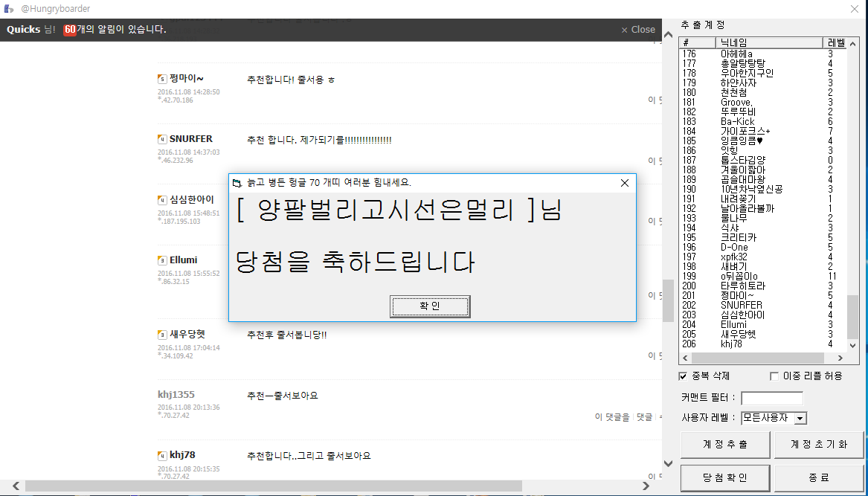
Task: Click account list horizontal scroll-right arrow
Action: [x=840, y=358]
